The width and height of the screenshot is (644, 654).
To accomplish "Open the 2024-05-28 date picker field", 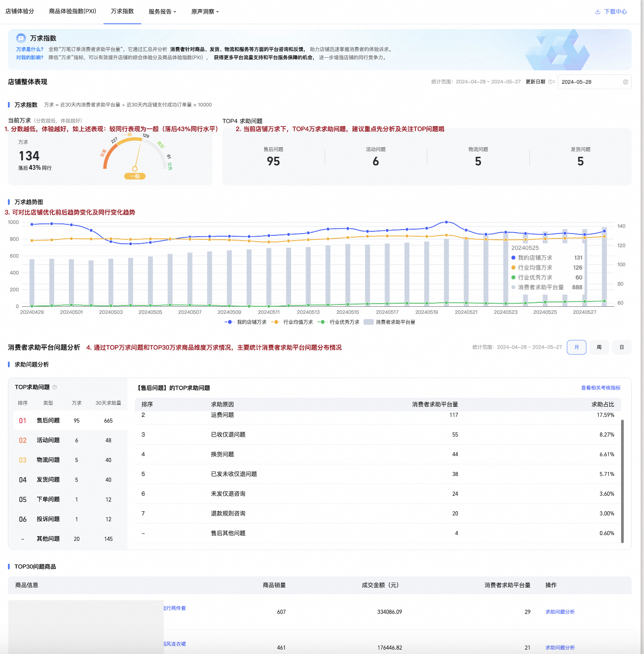I will 594,82.
